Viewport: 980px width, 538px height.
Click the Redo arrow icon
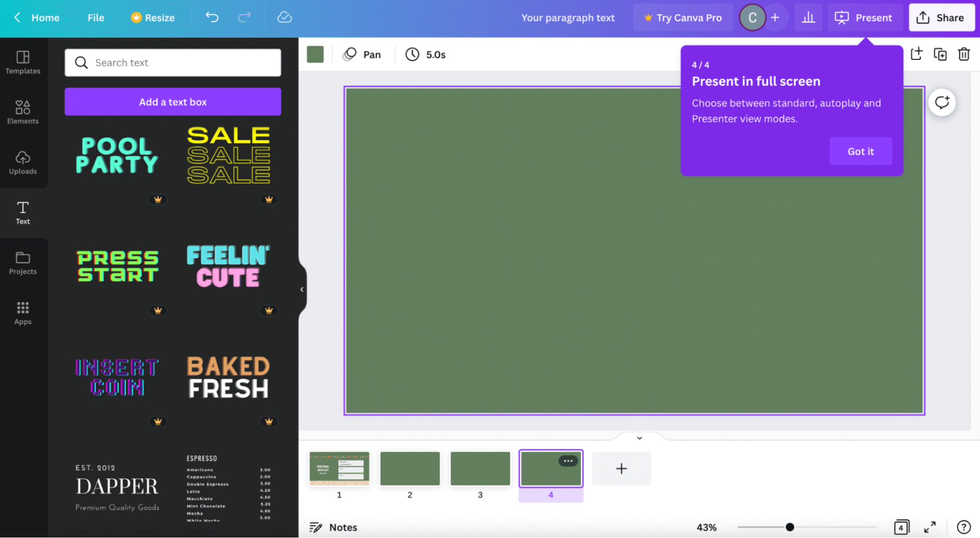244,17
